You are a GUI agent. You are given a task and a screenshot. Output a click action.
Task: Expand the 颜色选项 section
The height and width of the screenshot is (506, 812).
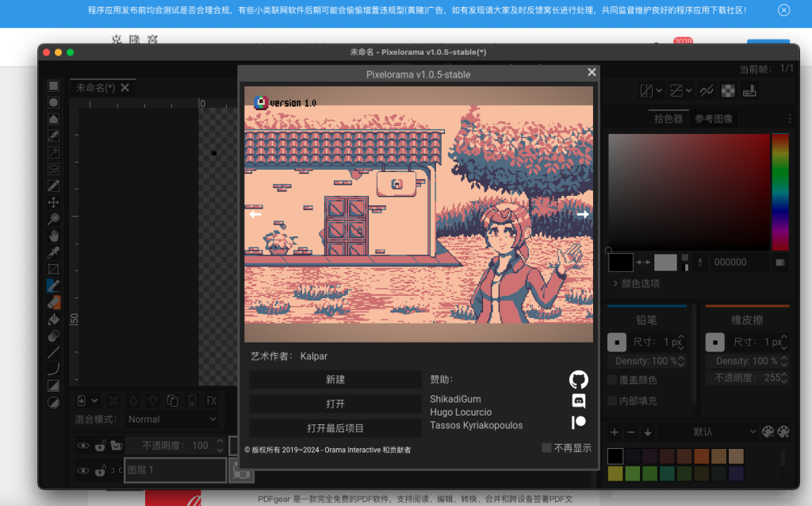pos(636,283)
